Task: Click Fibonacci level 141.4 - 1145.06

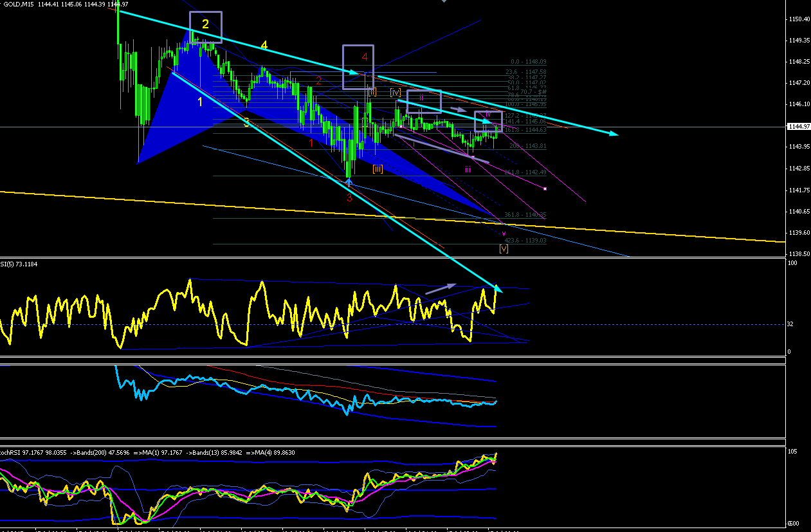Action: [525, 121]
